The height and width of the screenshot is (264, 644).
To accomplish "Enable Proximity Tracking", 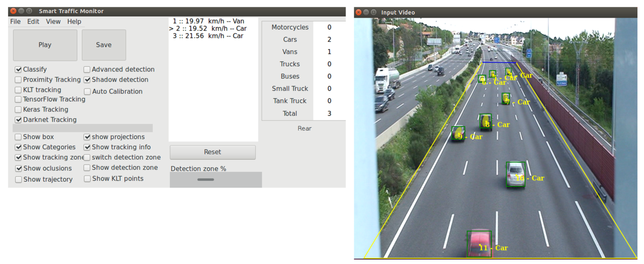I will 18,80.
